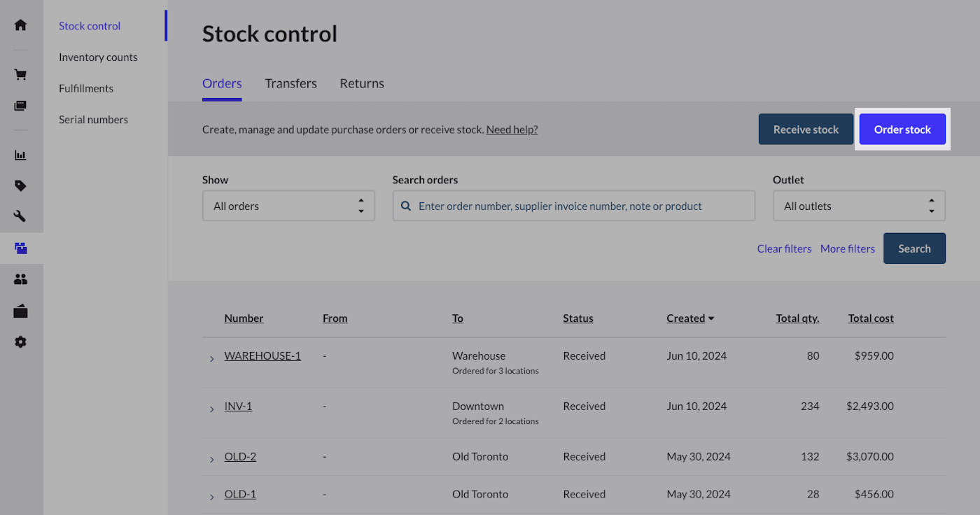The image size is (980, 515).
Task: Open Setup with the wrench icon
Action: 20,216
